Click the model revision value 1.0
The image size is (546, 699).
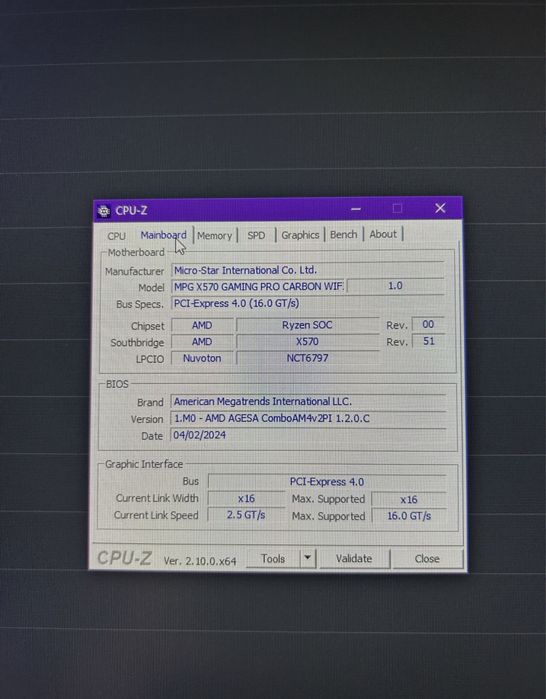pyautogui.click(x=395, y=286)
